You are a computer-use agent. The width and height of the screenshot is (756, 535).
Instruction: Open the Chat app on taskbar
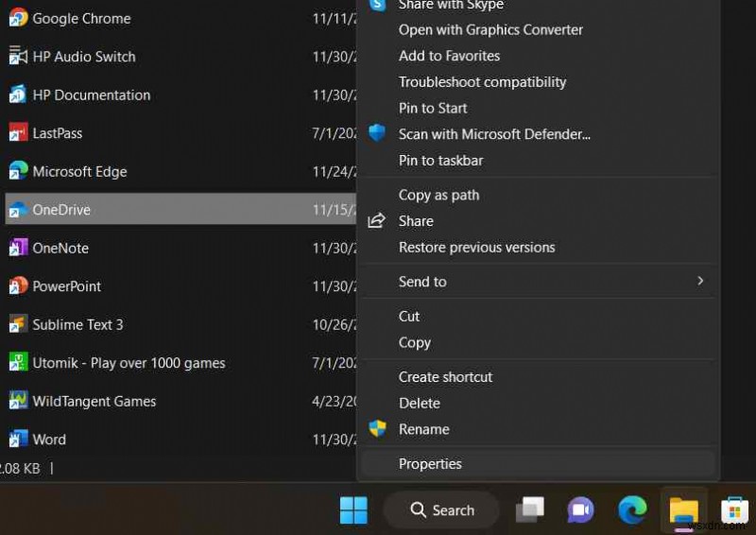(580, 509)
